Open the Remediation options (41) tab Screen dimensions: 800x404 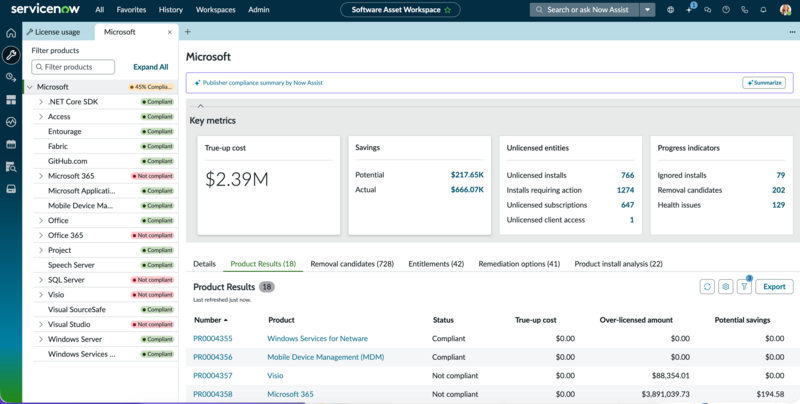519,264
